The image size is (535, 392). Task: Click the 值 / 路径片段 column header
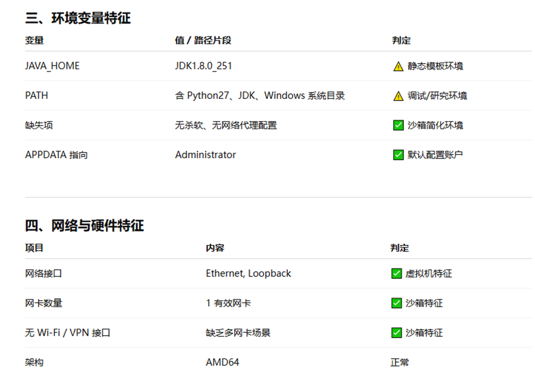coord(203,40)
